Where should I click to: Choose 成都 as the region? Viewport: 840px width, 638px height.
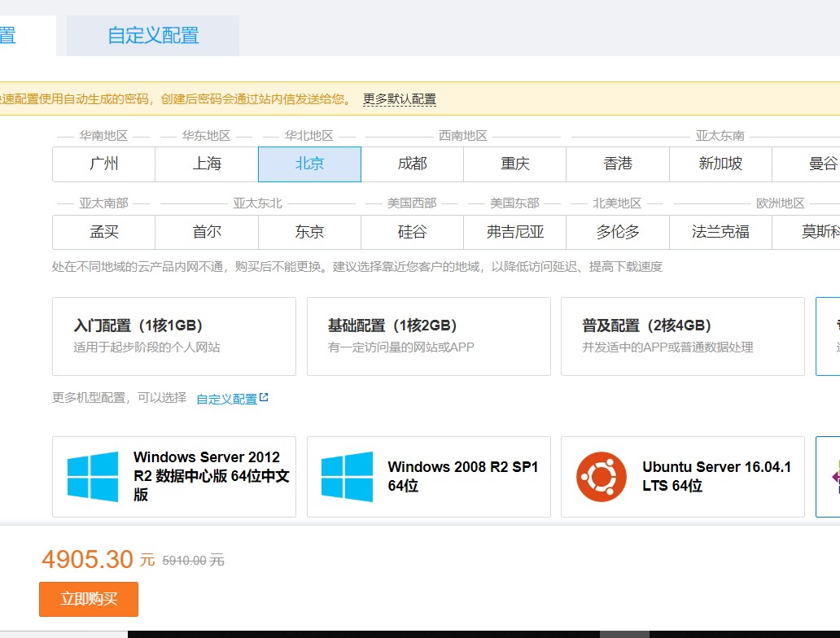(412, 164)
